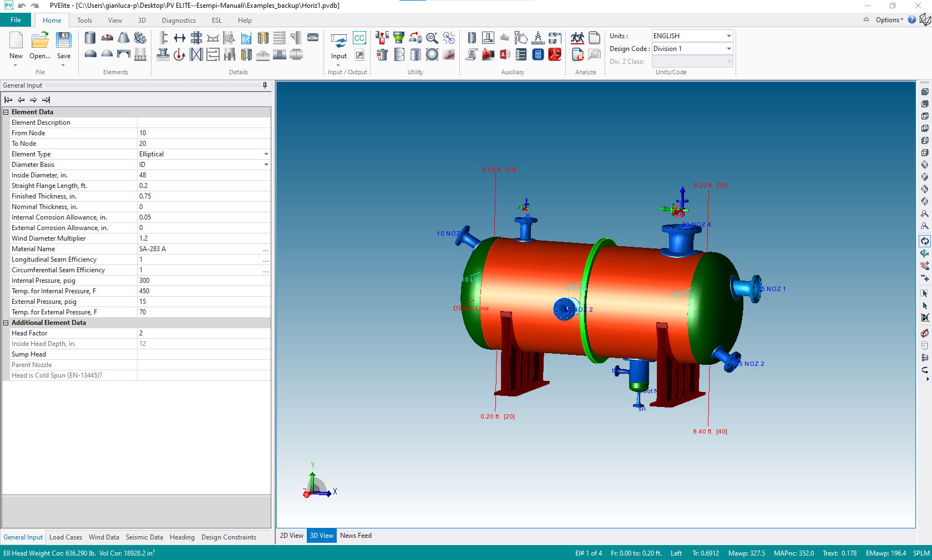The image size is (932, 560).
Task: Click the document with red X icon
Action: click(578, 54)
